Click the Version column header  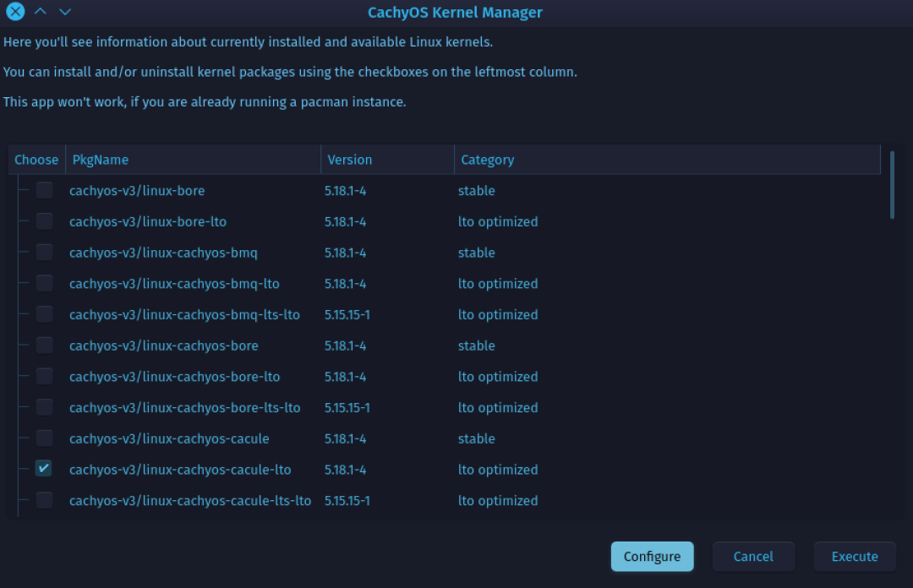tap(388, 160)
